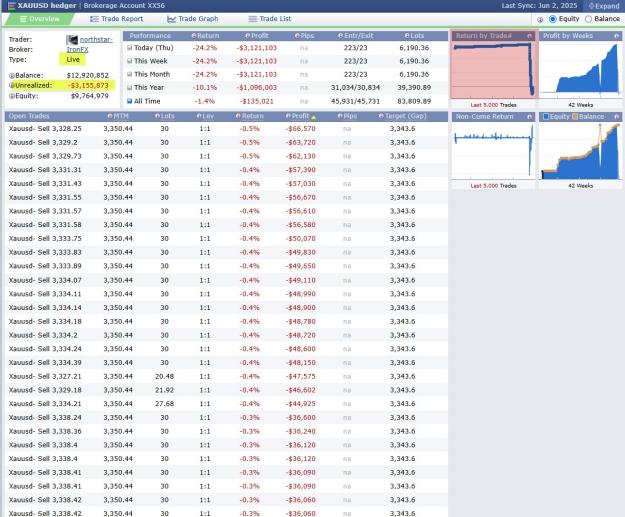Click the -$66,570 profit value

point(301,129)
